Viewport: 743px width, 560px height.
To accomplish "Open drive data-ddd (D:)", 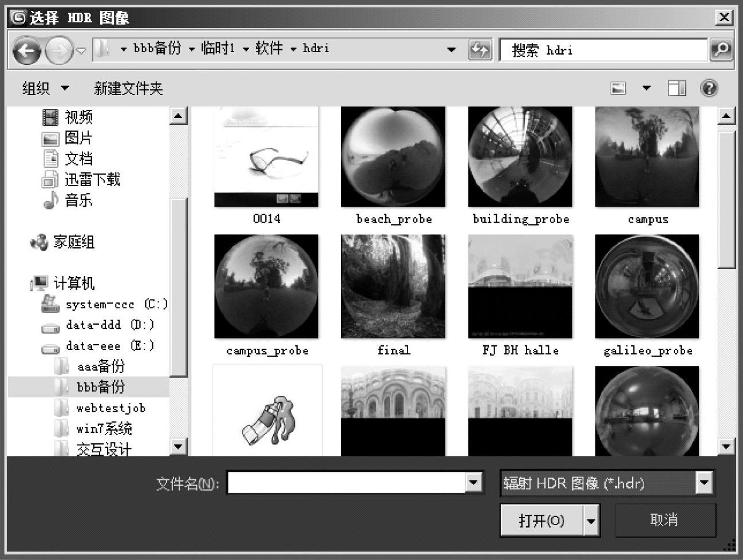I will pyautogui.click(x=98, y=325).
